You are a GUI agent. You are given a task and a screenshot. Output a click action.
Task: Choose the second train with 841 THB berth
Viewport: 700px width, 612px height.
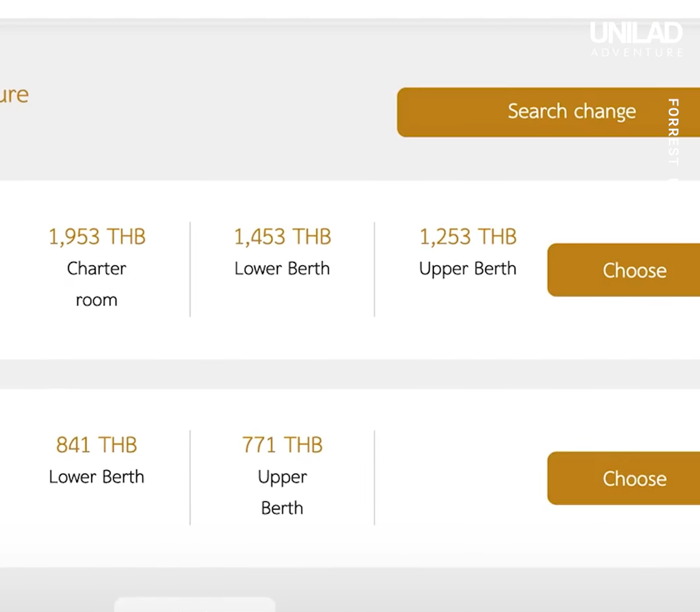[624, 478]
